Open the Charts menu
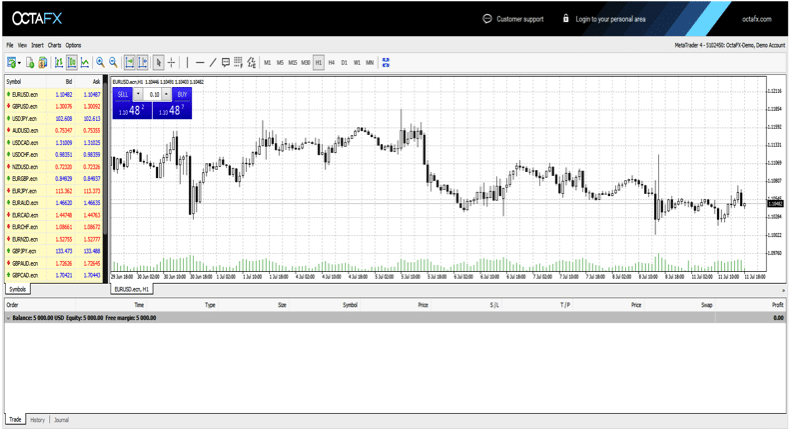Viewport: 791px width, 430px height. pyautogui.click(x=54, y=45)
